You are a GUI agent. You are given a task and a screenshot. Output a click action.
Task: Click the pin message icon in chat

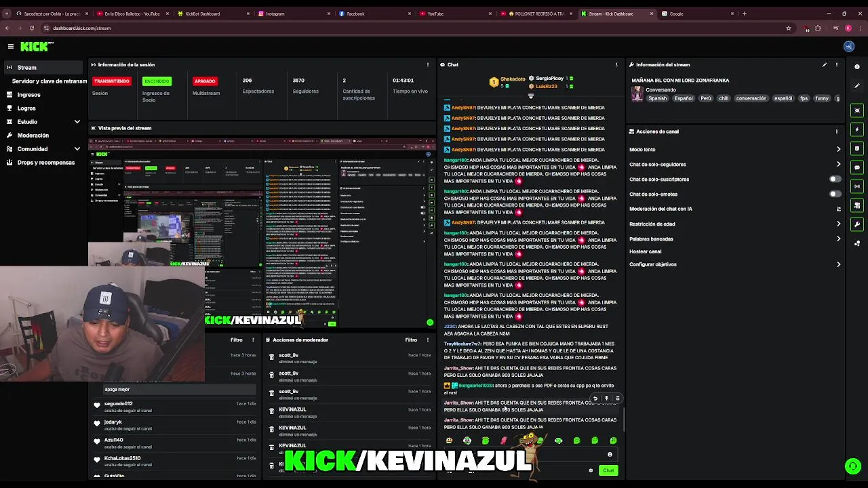606,399
